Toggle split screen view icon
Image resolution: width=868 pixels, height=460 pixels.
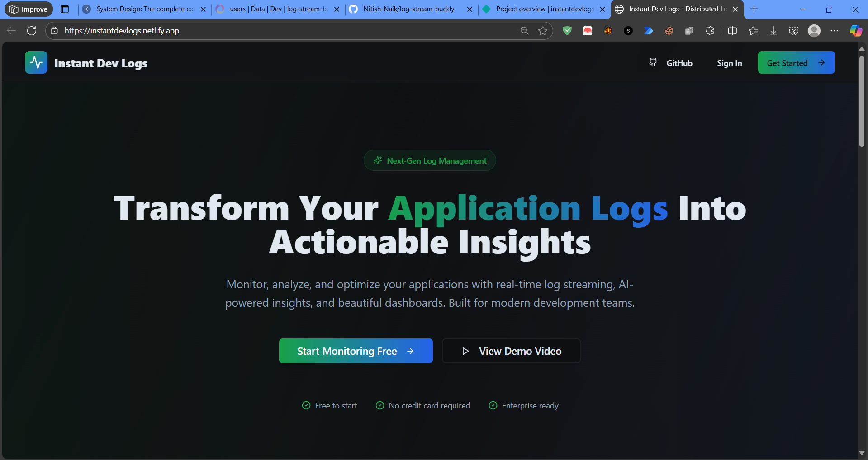732,31
